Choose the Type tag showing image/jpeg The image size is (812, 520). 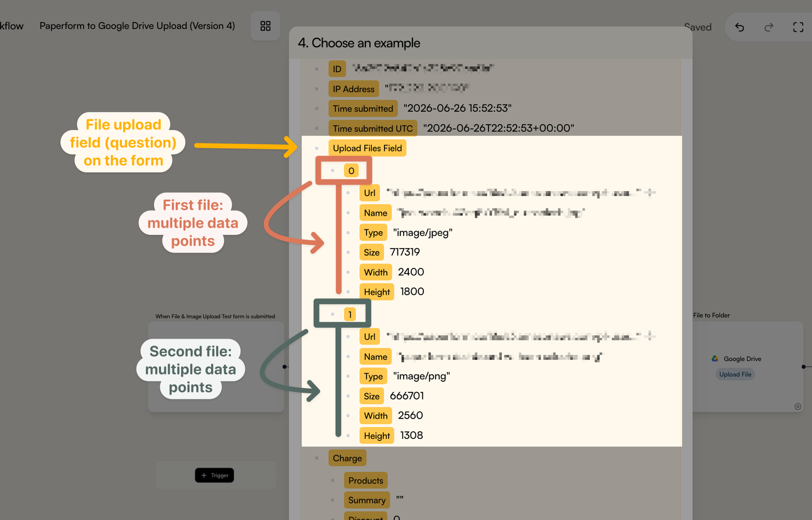tap(374, 233)
